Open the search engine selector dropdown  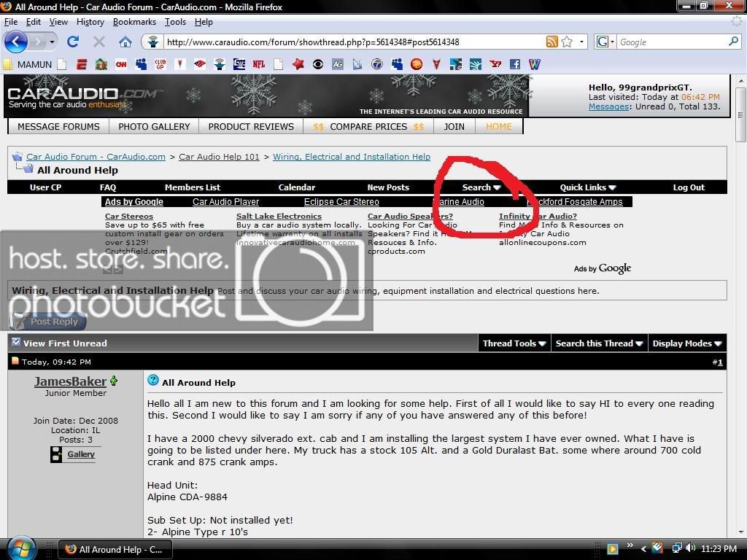pyautogui.click(x=605, y=42)
